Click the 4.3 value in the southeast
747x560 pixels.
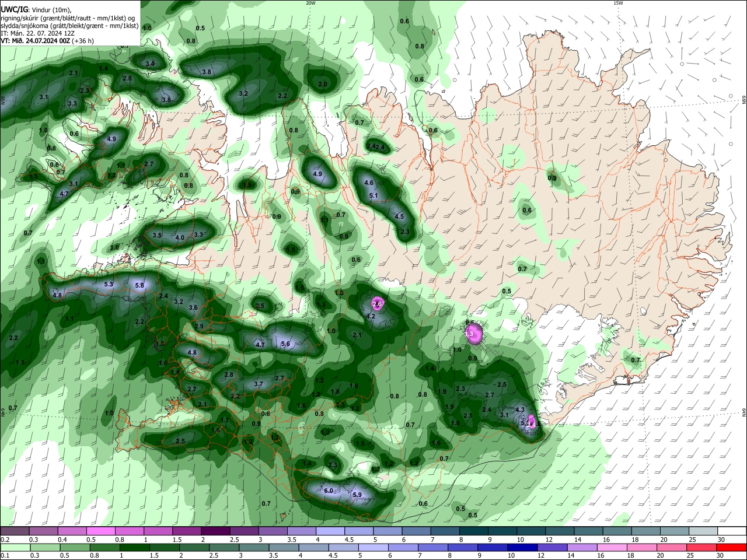pos(521,409)
